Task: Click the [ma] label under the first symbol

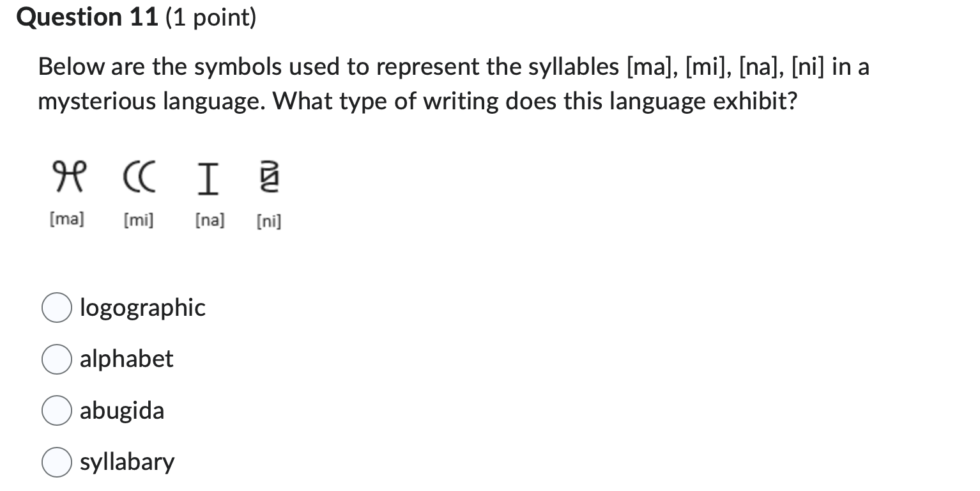Action: click(66, 219)
